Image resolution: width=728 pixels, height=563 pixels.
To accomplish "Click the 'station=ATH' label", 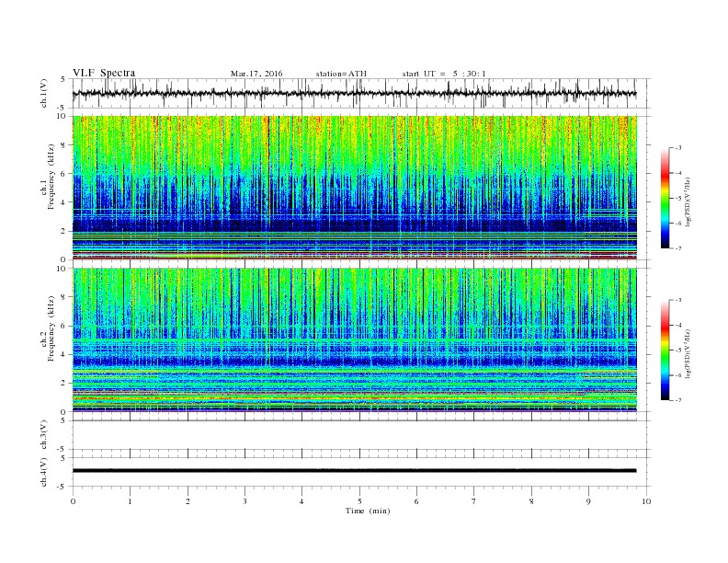I will pos(341,74).
